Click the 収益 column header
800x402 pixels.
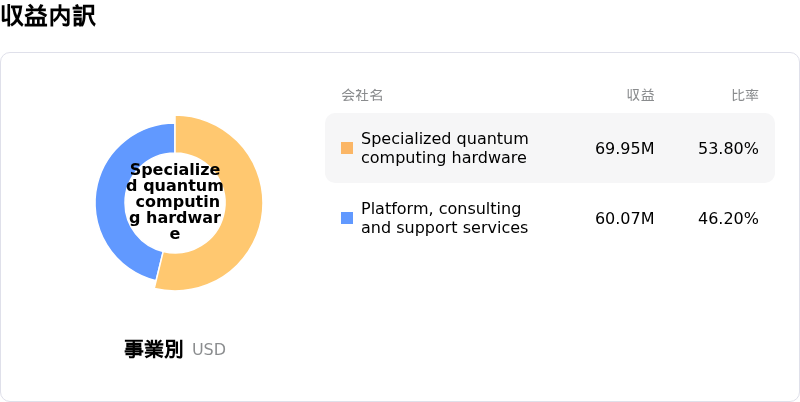click(641, 95)
